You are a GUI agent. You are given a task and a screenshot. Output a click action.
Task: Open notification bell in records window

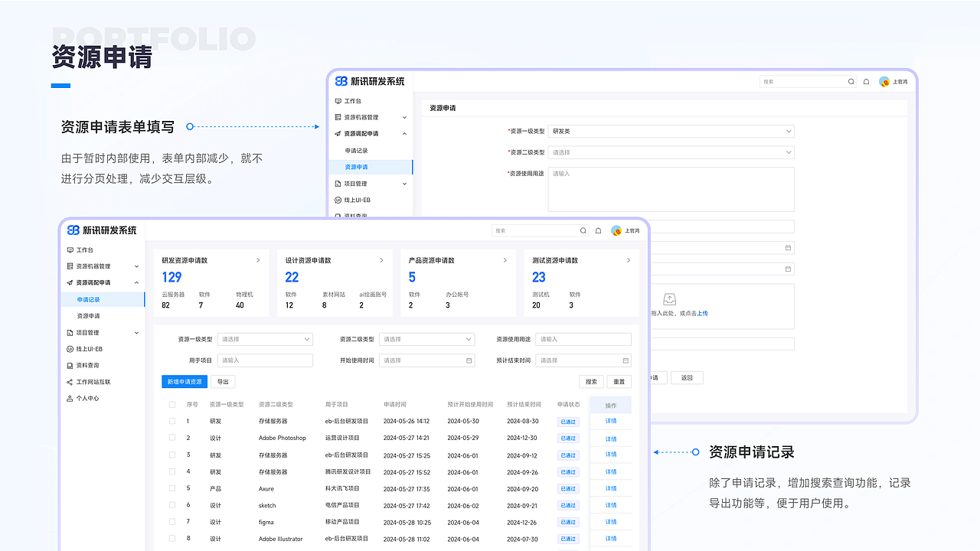(598, 230)
